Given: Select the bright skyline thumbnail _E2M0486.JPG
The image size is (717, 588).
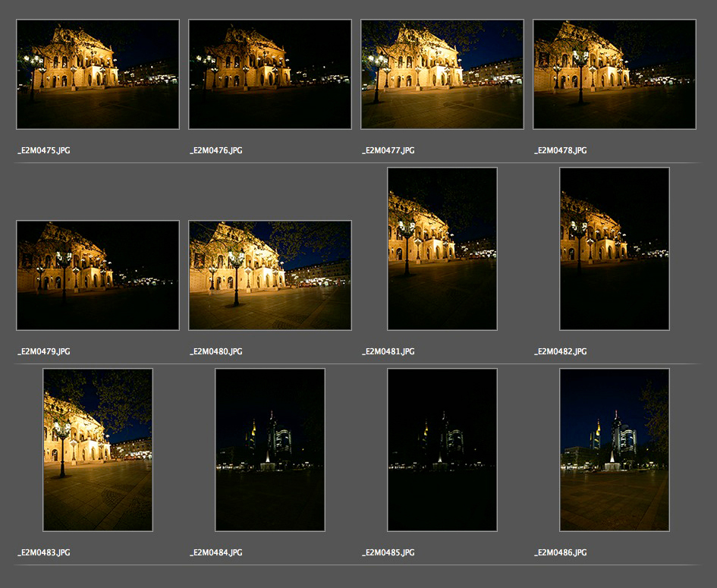Looking at the screenshot, I should tap(615, 450).
